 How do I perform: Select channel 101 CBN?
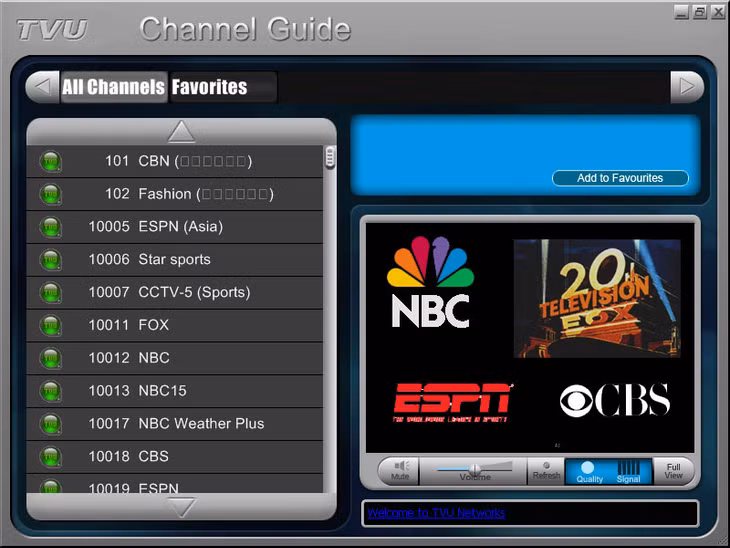click(x=175, y=162)
